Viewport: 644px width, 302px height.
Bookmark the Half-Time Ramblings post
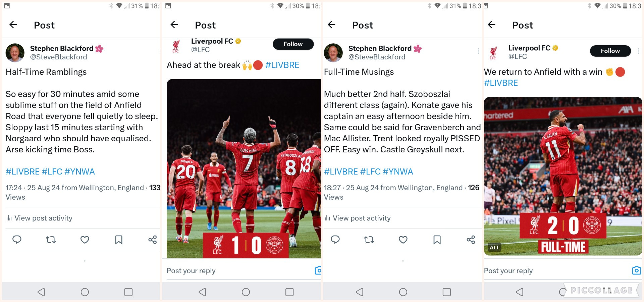coord(119,240)
